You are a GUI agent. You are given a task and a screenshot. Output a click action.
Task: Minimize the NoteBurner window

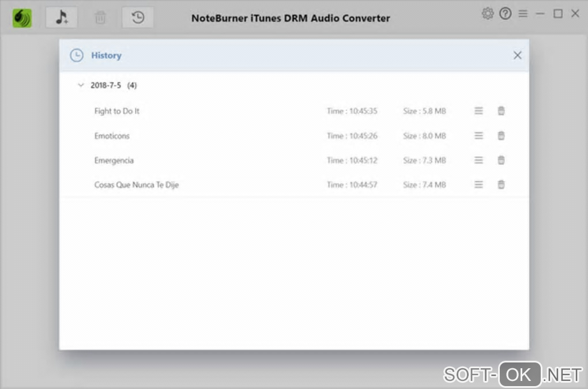[x=540, y=14]
